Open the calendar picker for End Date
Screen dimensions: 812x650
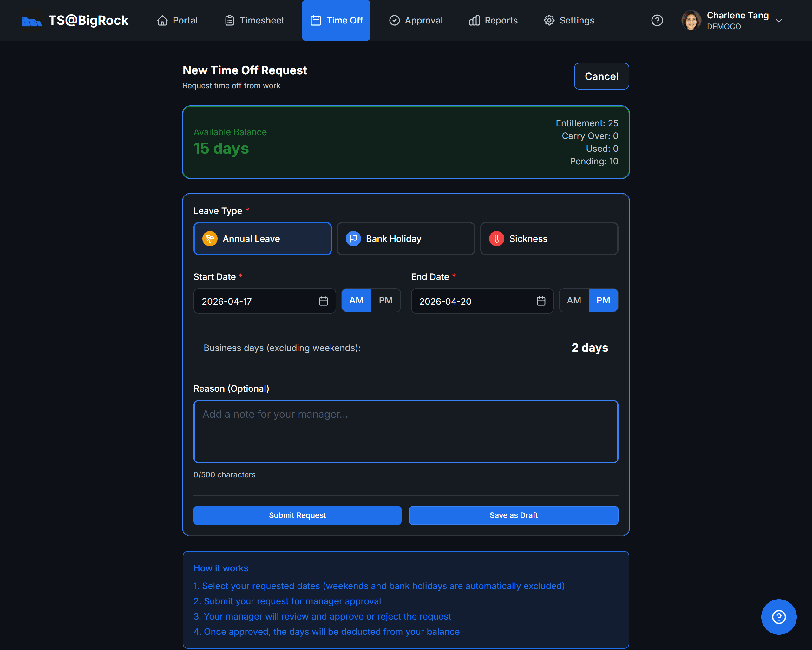pos(541,301)
